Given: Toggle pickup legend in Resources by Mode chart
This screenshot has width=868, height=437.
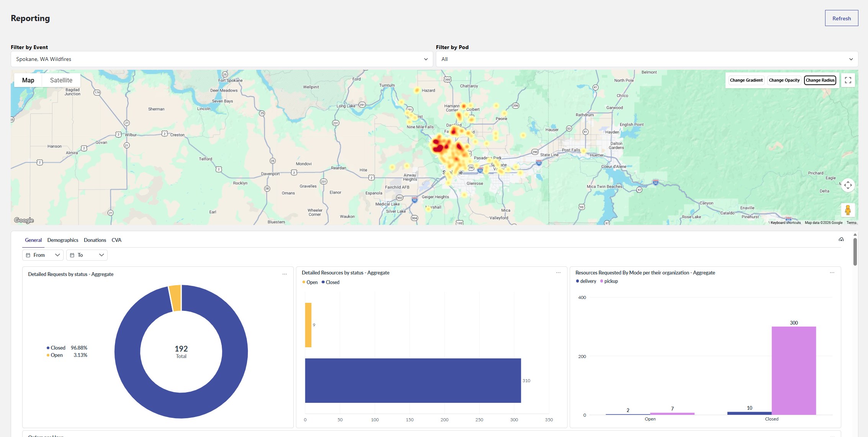Looking at the screenshot, I should [609, 281].
